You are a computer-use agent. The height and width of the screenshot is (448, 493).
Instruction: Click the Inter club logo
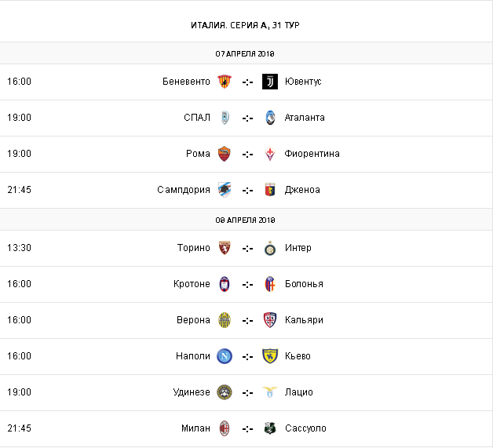coord(270,248)
